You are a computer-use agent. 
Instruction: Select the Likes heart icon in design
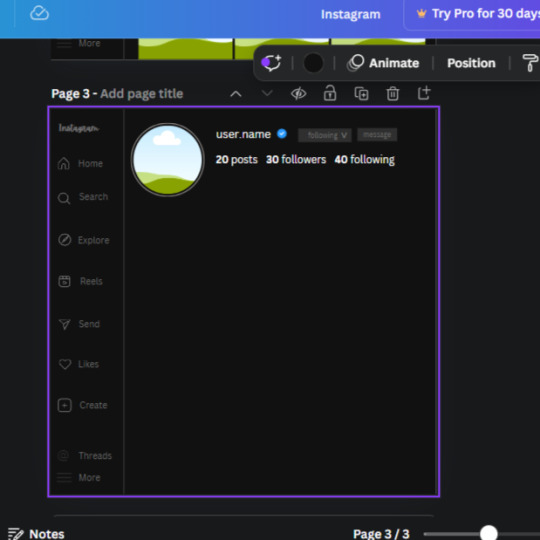click(65, 364)
